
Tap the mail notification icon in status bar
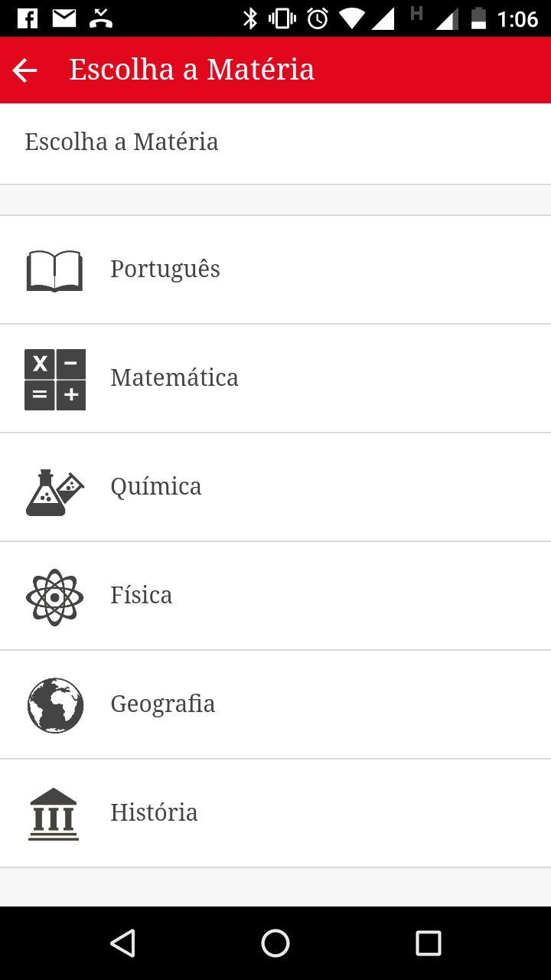(x=64, y=18)
